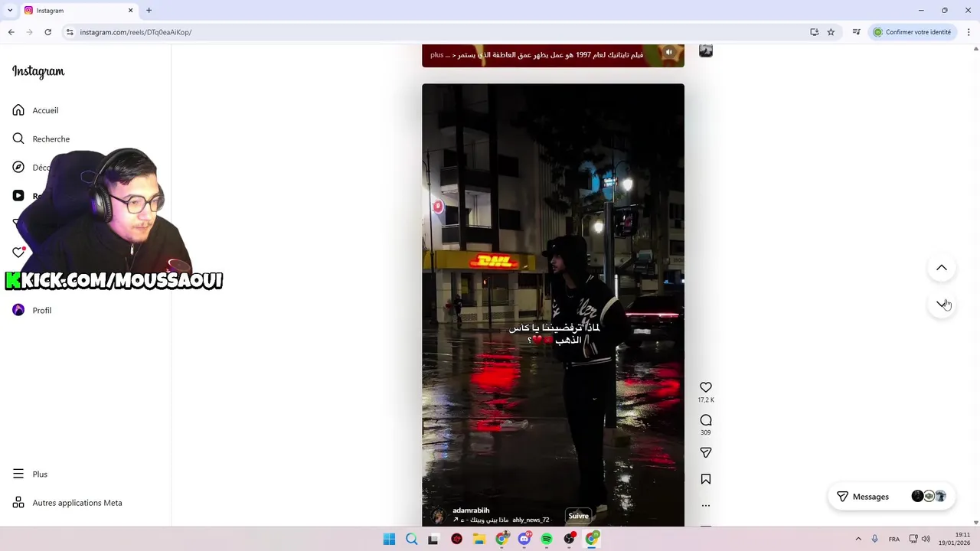Toggle the sound on the previous reel
Image resolution: width=980 pixels, height=551 pixels.
668,52
